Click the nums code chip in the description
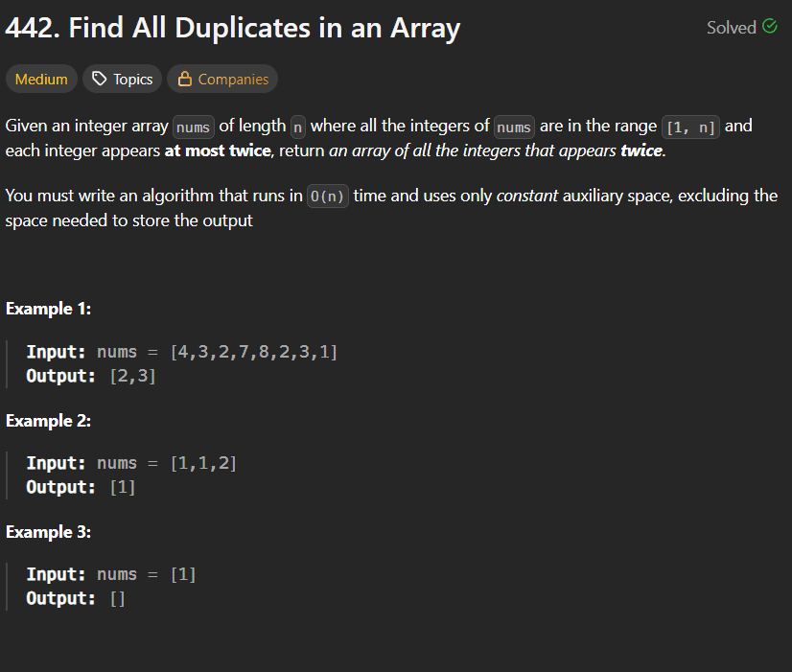Screen dimensions: 792x672 (x=193, y=126)
